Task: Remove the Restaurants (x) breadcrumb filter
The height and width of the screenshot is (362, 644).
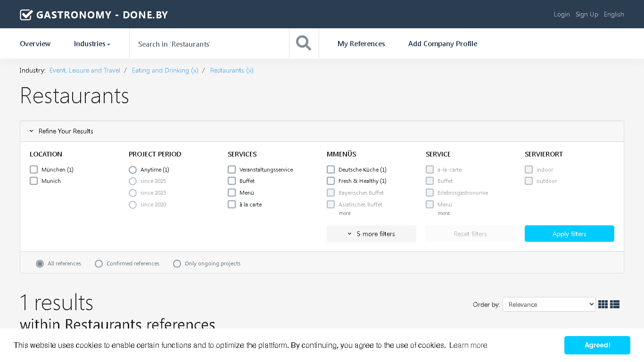Action: pos(232,70)
